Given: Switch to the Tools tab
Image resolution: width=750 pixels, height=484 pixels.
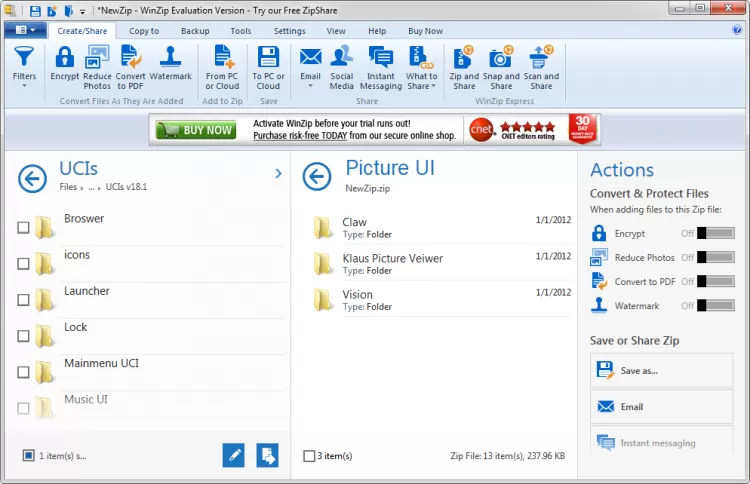Looking at the screenshot, I should click(241, 31).
